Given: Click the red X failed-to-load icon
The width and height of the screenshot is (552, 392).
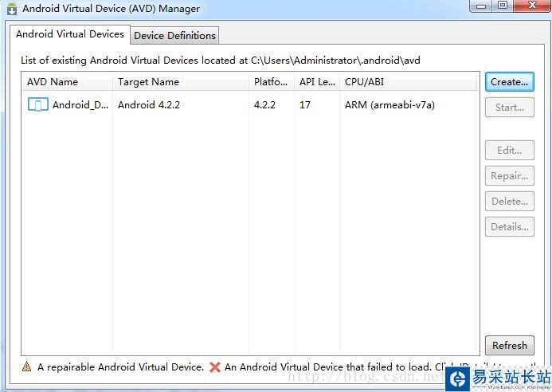Looking at the screenshot, I should pyautogui.click(x=215, y=367).
